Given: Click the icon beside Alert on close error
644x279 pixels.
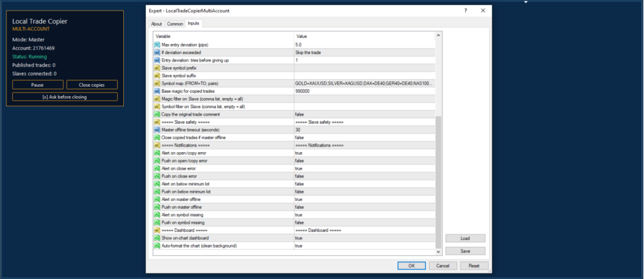Looking at the screenshot, I should [157, 168].
